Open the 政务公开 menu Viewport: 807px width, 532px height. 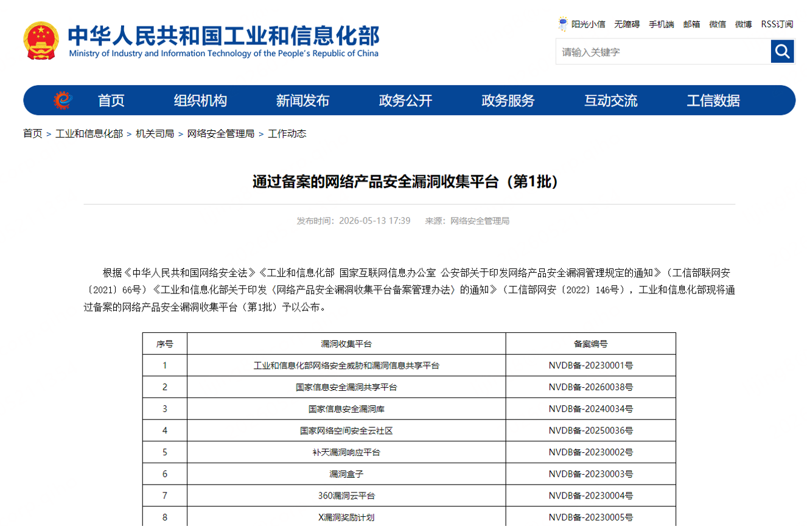[405, 100]
